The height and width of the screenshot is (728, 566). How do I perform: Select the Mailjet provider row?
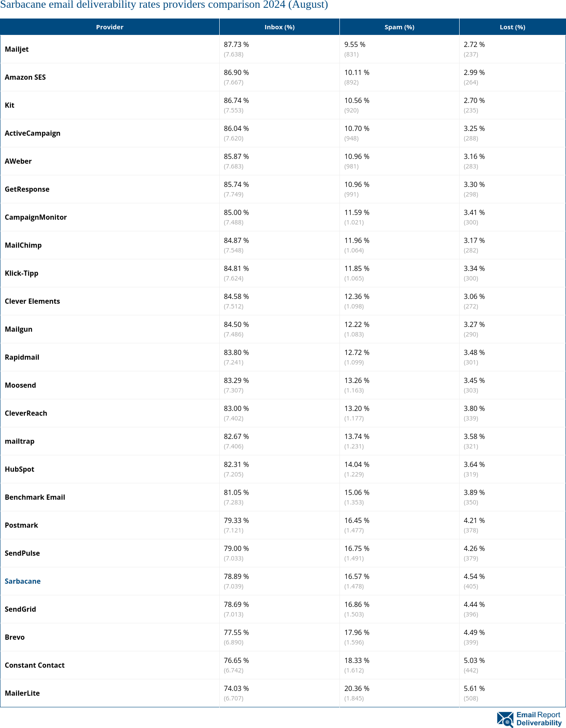(17, 49)
